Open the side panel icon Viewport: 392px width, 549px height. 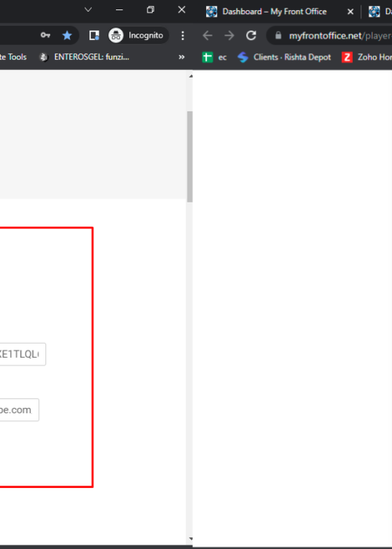point(94,35)
